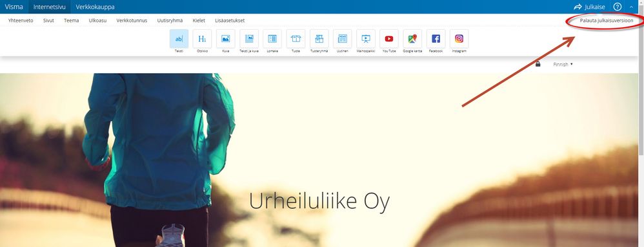Open the Yhteenveto menu item
Image resolution: width=644 pixels, height=247 pixels.
pos(21,20)
